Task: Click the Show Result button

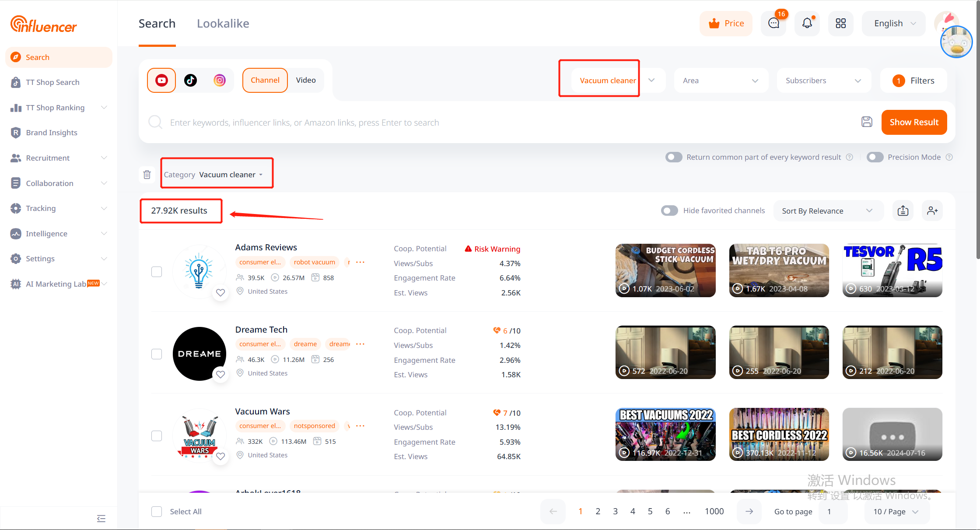Action: point(914,122)
